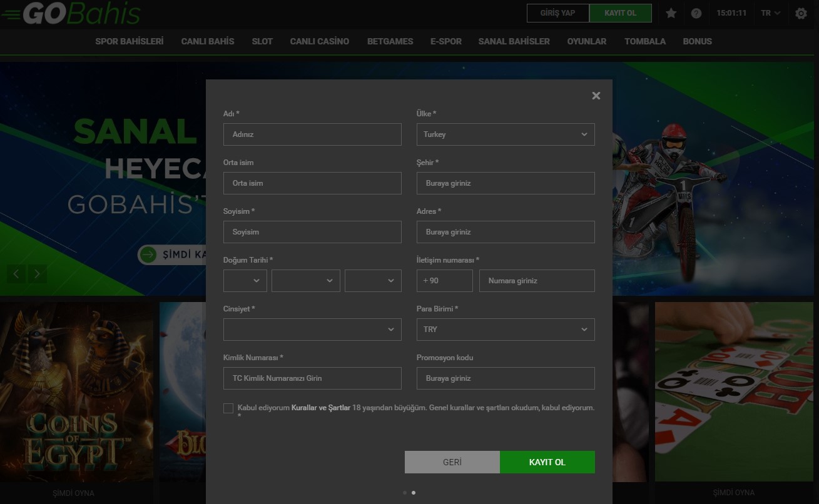
Task: Focus the Soyisim surname field
Action: pyautogui.click(x=312, y=232)
